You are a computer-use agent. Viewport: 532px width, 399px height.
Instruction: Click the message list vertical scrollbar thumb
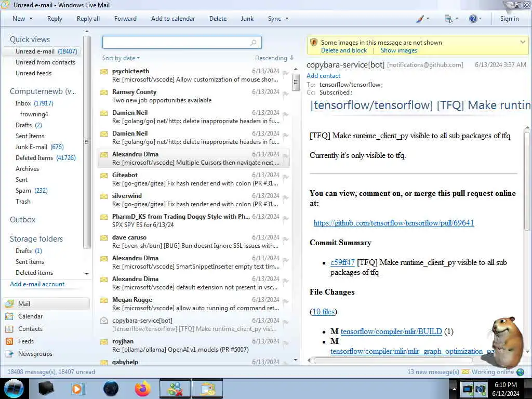[x=296, y=82]
